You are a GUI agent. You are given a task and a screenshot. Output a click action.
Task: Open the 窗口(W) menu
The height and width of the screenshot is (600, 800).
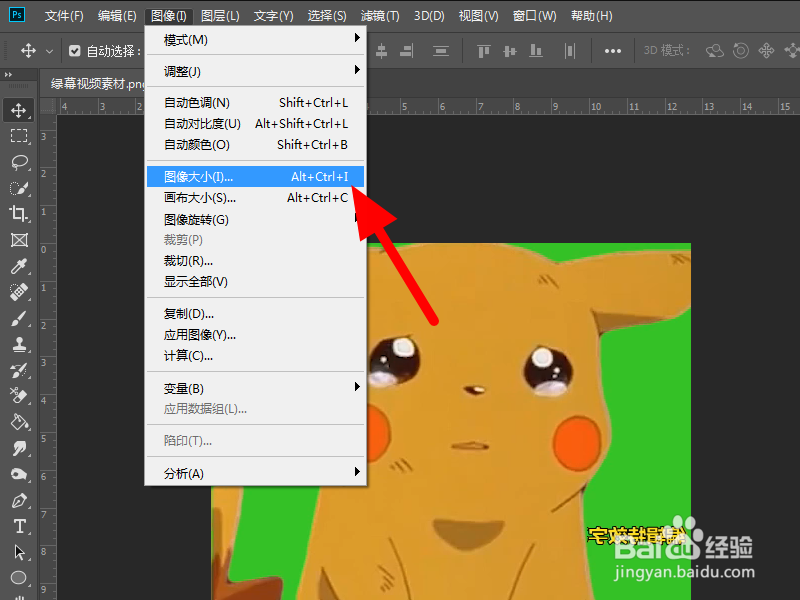coord(534,16)
